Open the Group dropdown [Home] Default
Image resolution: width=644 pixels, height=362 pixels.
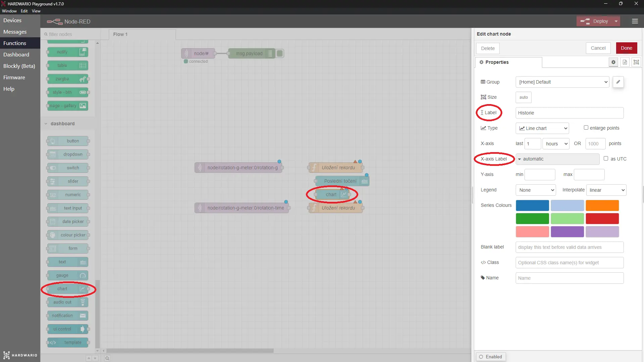coord(562,82)
